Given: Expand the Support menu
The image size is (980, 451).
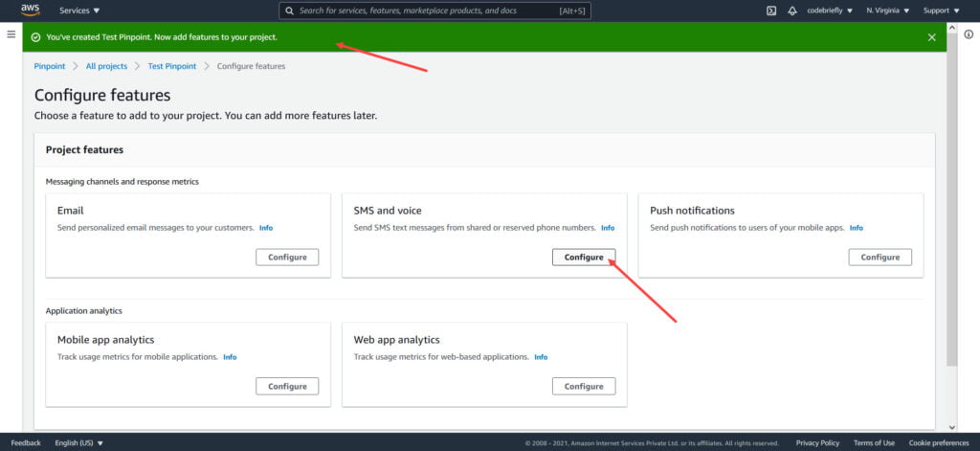Looking at the screenshot, I should pyautogui.click(x=942, y=11).
